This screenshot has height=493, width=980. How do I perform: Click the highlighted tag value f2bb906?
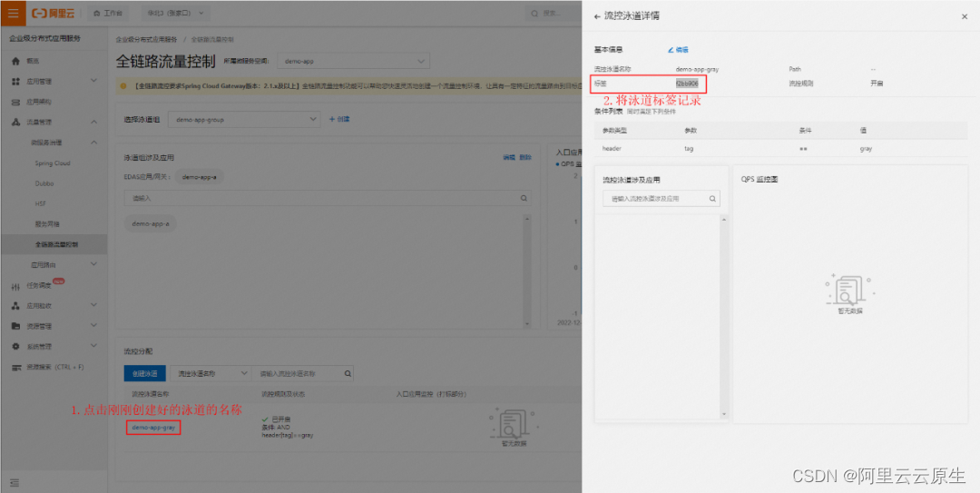687,84
